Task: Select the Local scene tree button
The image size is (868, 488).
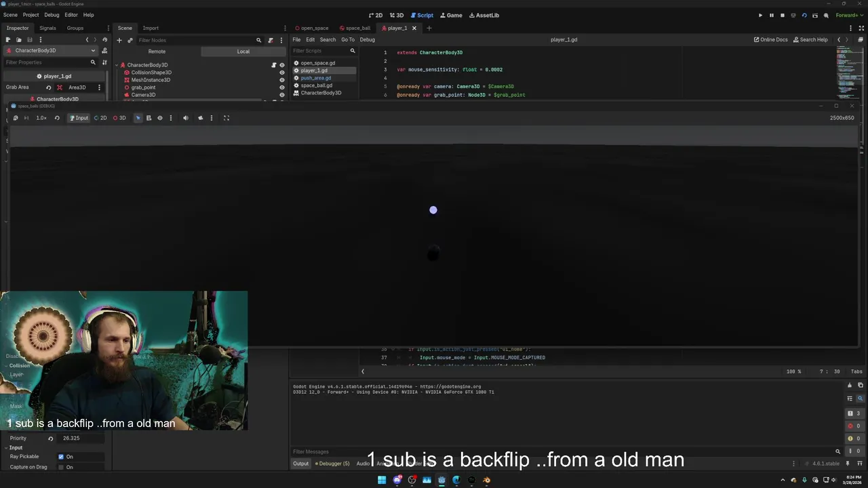Action: click(x=243, y=52)
